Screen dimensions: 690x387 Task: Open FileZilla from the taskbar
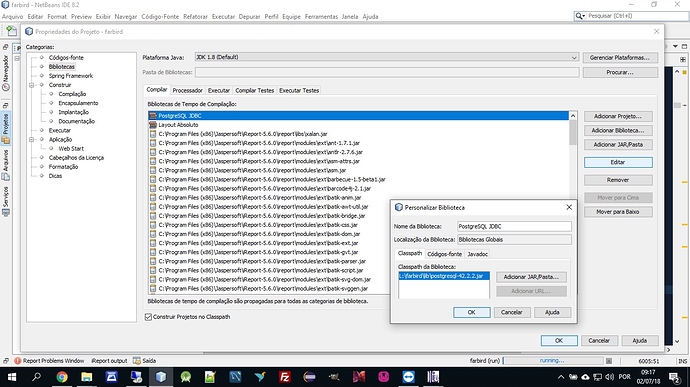[285, 377]
